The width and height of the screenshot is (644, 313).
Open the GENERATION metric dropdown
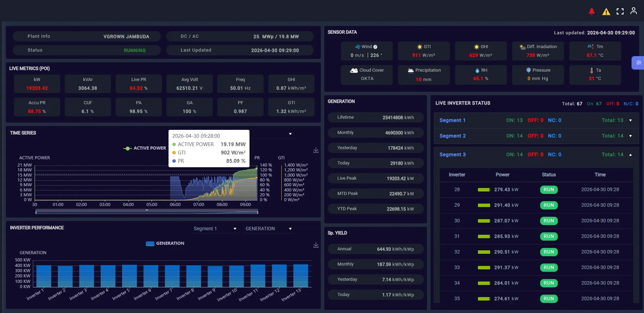click(269, 229)
